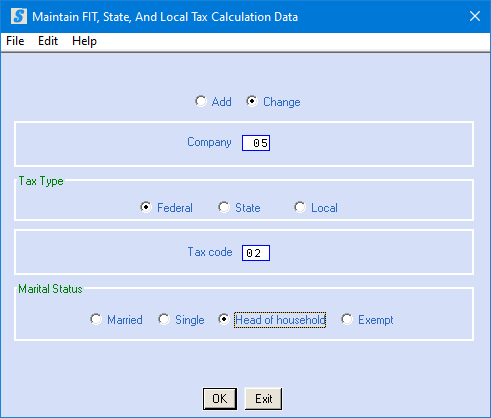Click the OK button
The width and height of the screenshot is (491, 418).
(x=220, y=399)
